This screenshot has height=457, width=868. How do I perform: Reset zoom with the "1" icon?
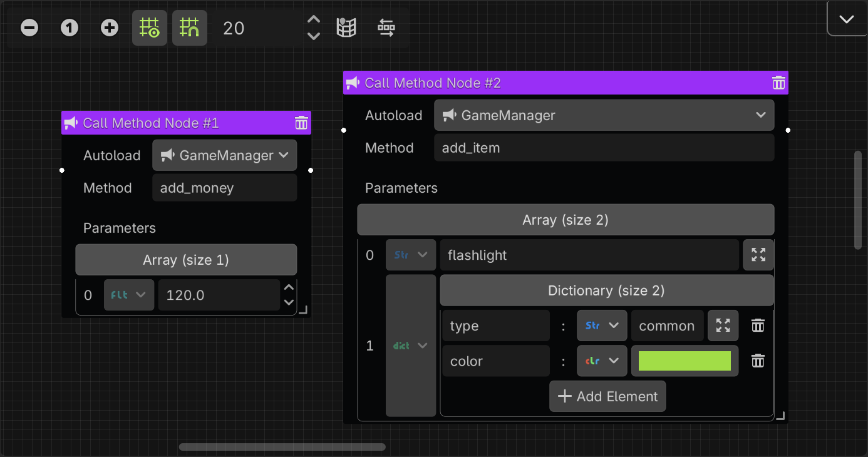pyautogui.click(x=69, y=28)
